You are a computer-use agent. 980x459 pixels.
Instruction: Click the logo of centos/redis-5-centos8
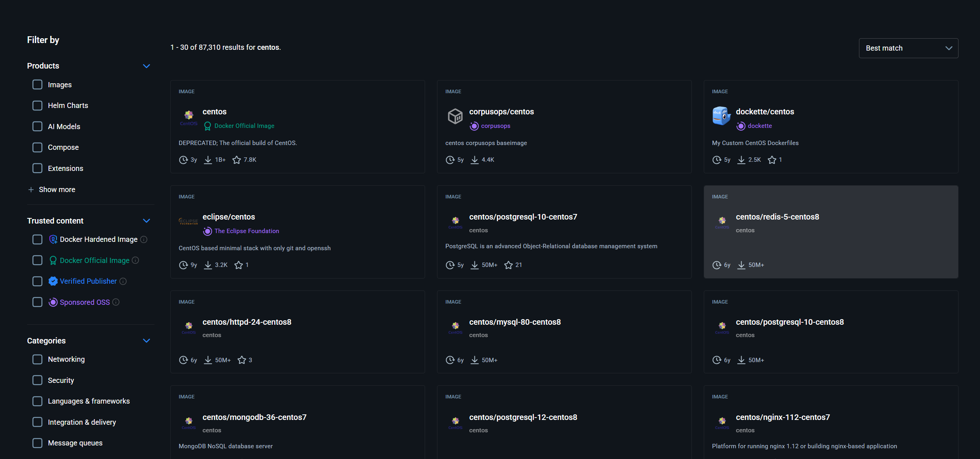tap(722, 222)
